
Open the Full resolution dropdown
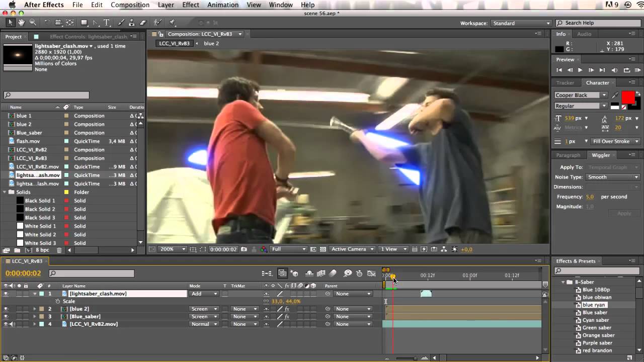[x=288, y=249]
